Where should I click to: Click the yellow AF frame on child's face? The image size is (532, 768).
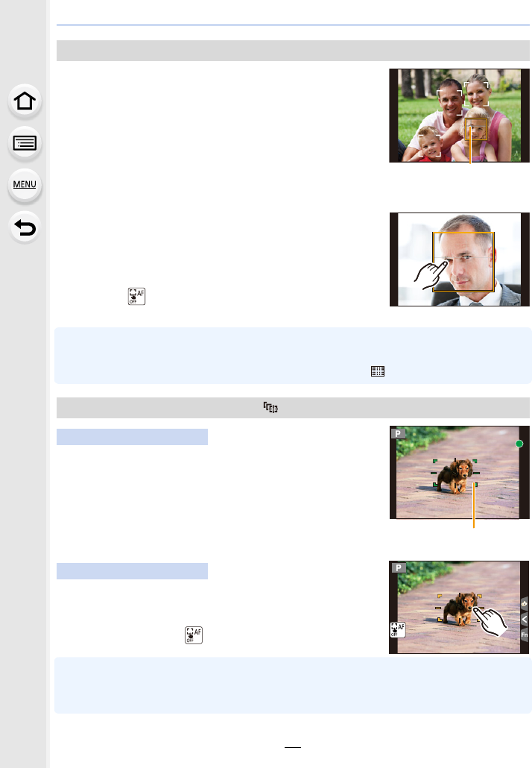tap(476, 129)
